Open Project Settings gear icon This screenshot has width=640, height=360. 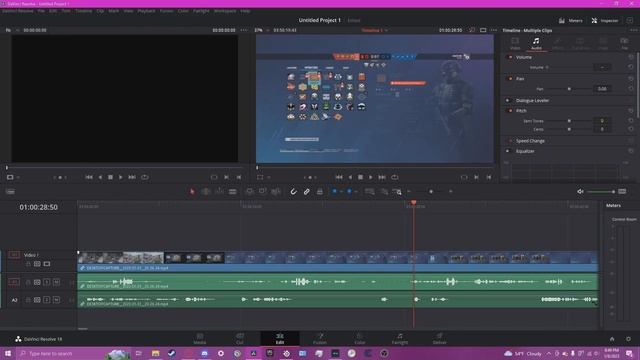tap(628, 339)
